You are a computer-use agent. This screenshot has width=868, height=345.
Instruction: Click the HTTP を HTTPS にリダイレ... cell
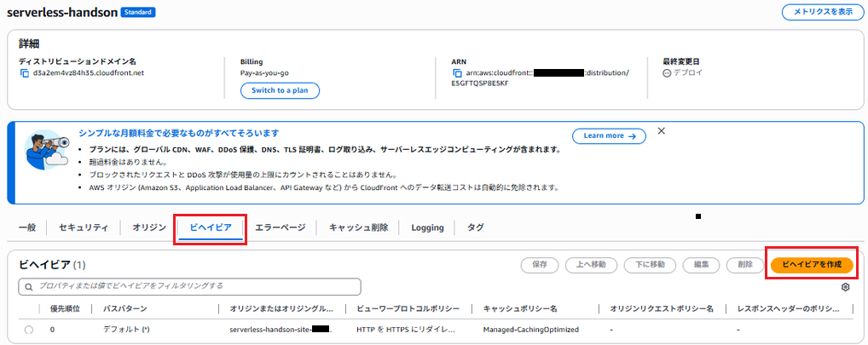pos(406,330)
